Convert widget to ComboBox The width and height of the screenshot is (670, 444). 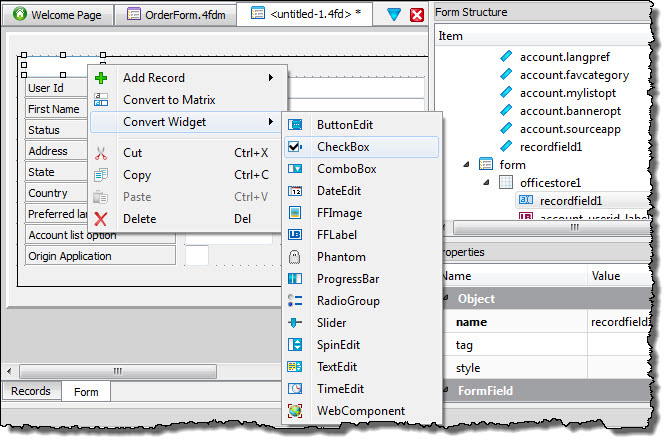click(361, 169)
